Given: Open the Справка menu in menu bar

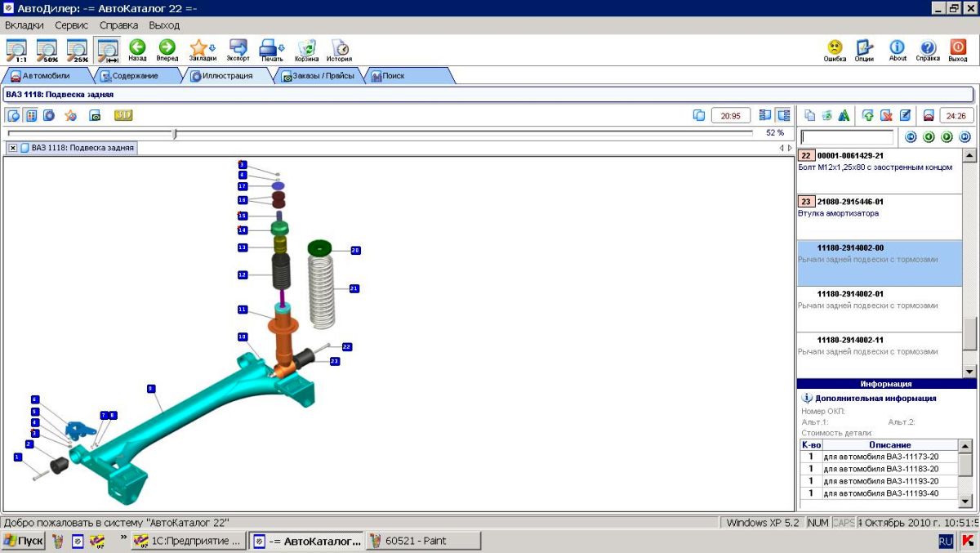Looking at the screenshot, I should [x=119, y=25].
